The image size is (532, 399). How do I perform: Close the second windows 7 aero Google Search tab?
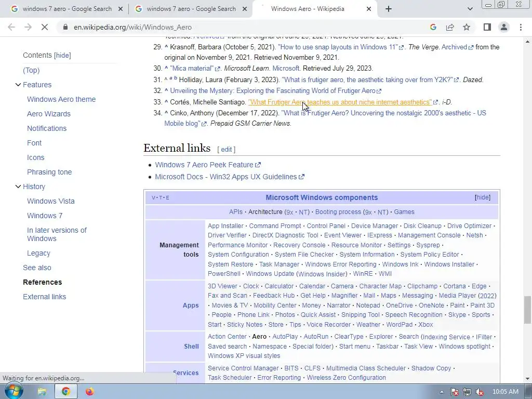click(x=244, y=9)
